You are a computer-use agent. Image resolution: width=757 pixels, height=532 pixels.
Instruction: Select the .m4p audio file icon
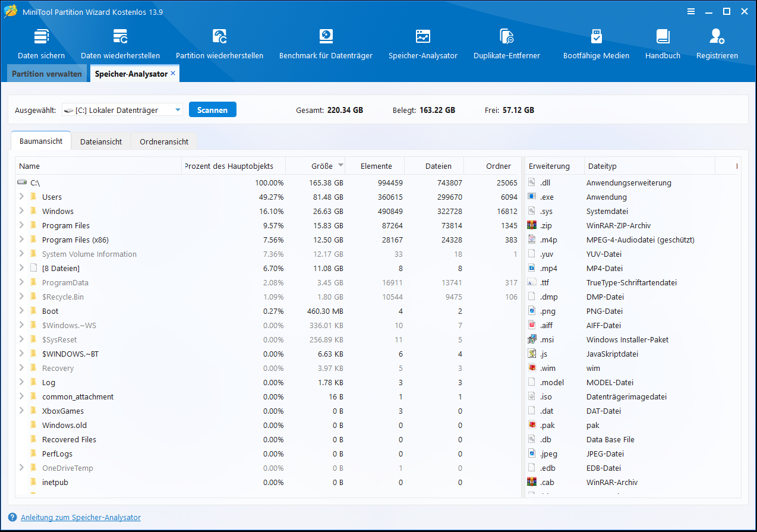(532, 240)
